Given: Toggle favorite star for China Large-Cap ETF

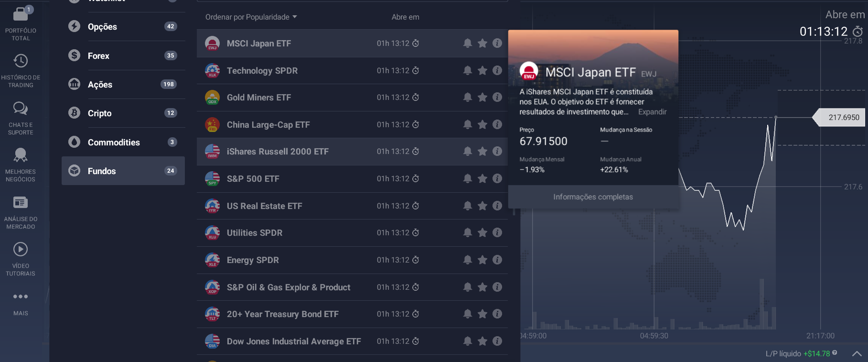Looking at the screenshot, I should pos(482,124).
